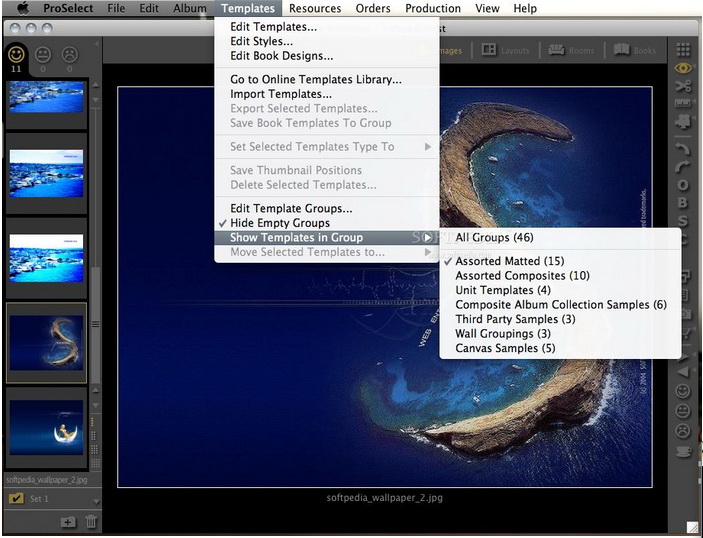Uncheck Hide Empty Groups option
The height and width of the screenshot is (538, 703).
[x=279, y=223]
